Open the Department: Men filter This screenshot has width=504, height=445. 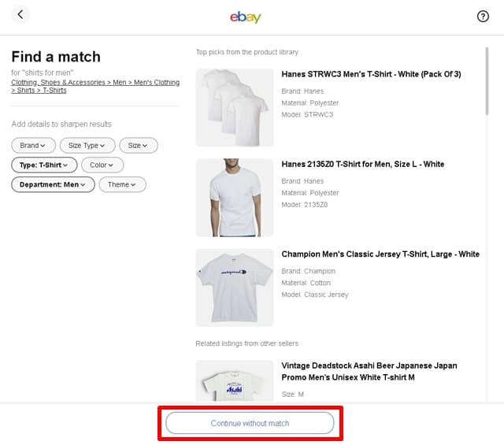(x=53, y=184)
